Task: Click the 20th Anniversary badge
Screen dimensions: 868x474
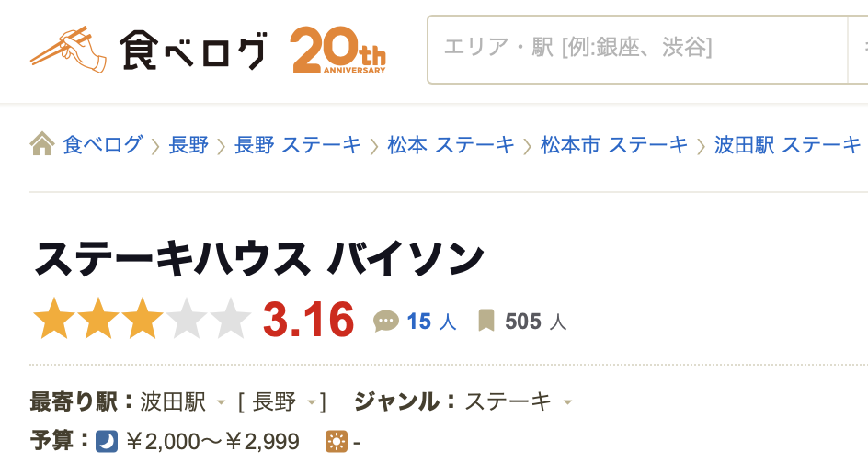Action: click(x=338, y=50)
